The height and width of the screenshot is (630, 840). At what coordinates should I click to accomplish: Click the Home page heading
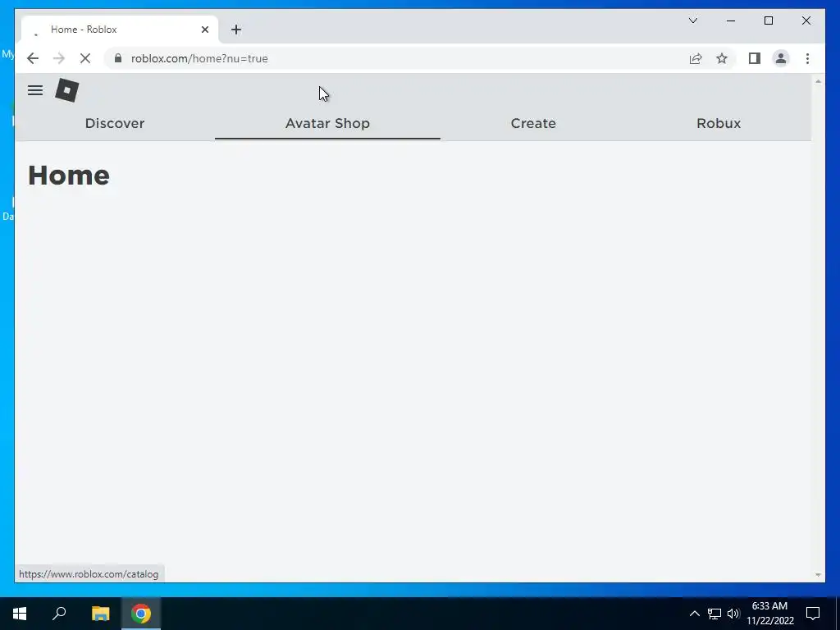tap(69, 176)
